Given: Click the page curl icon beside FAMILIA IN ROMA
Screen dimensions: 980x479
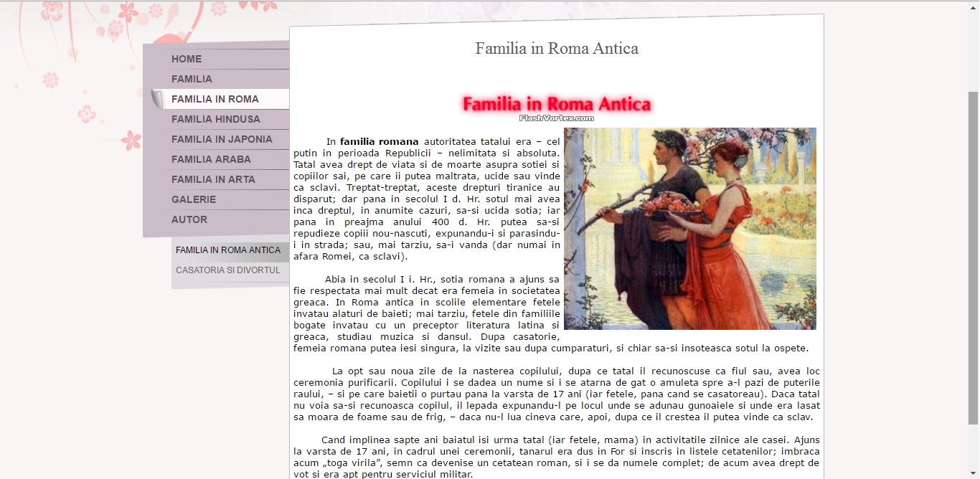Looking at the screenshot, I should pos(157,99).
